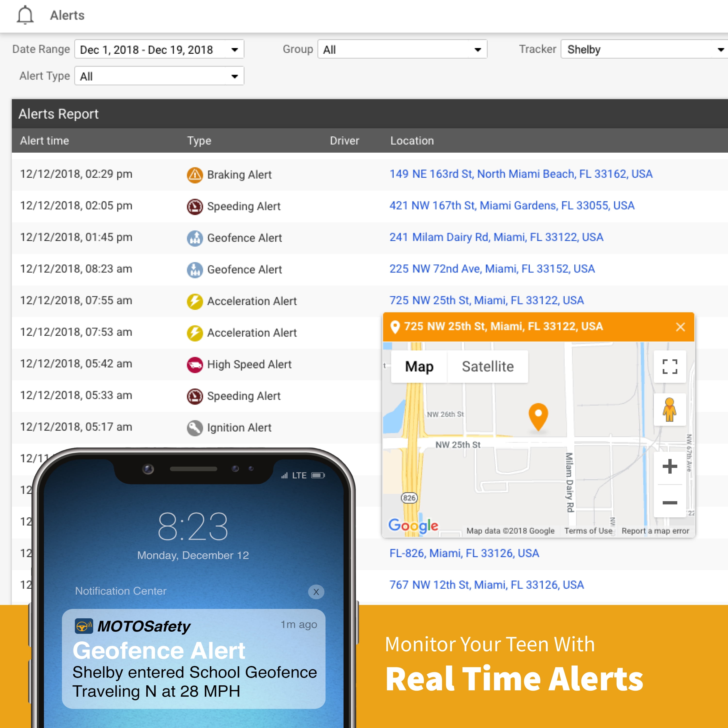Close the 725 NW 25th St popup
The image size is (728, 728).
coord(680,327)
